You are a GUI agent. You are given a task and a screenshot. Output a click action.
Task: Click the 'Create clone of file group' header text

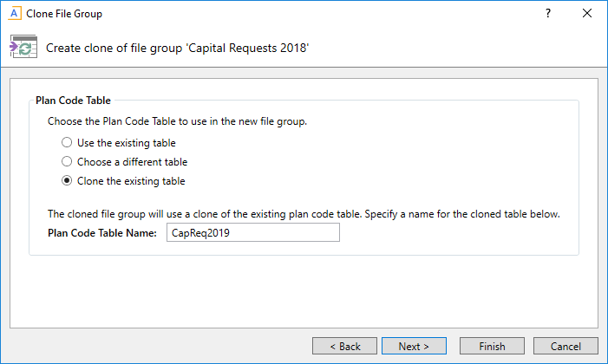178,49
